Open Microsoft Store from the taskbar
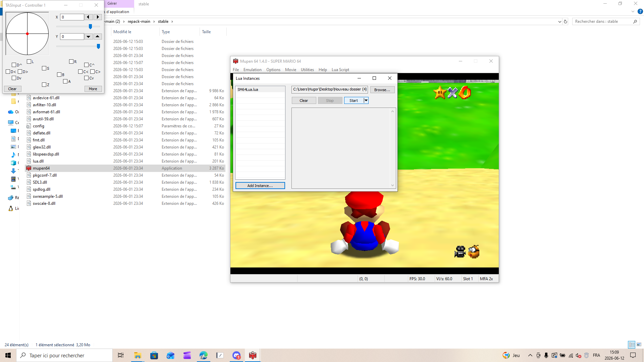The height and width of the screenshot is (362, 644). (x=154, y=355)
